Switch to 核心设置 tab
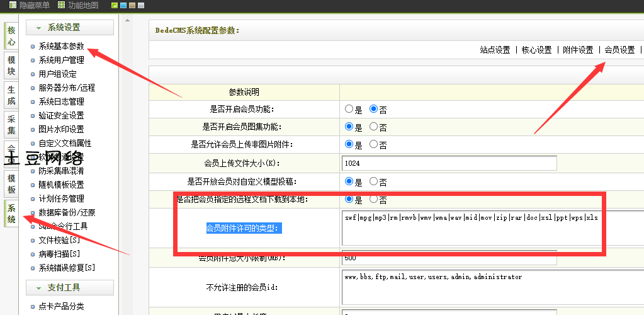 pyautogui.click(x=536, y=50)
